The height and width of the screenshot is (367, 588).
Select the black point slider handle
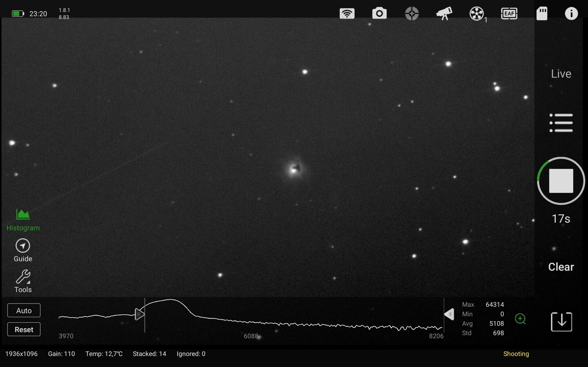(140, 314)
